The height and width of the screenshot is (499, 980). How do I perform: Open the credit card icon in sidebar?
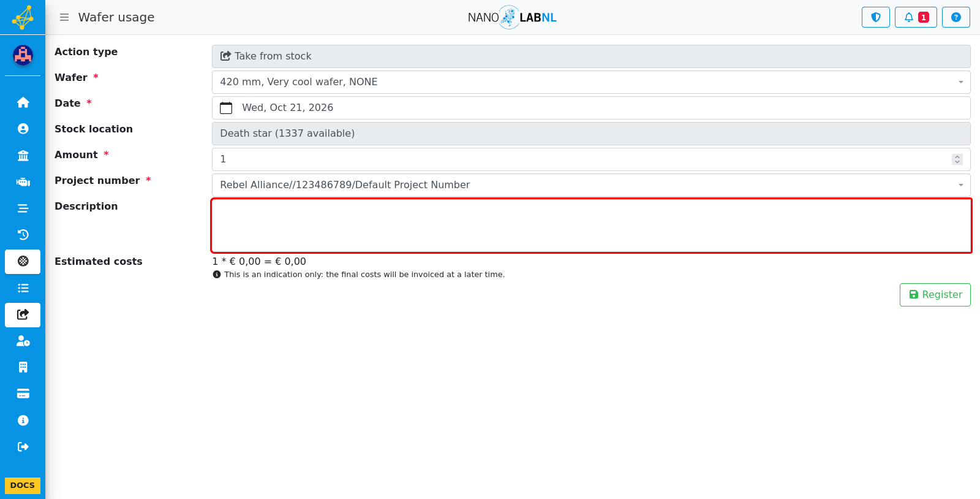pos(23,394)
